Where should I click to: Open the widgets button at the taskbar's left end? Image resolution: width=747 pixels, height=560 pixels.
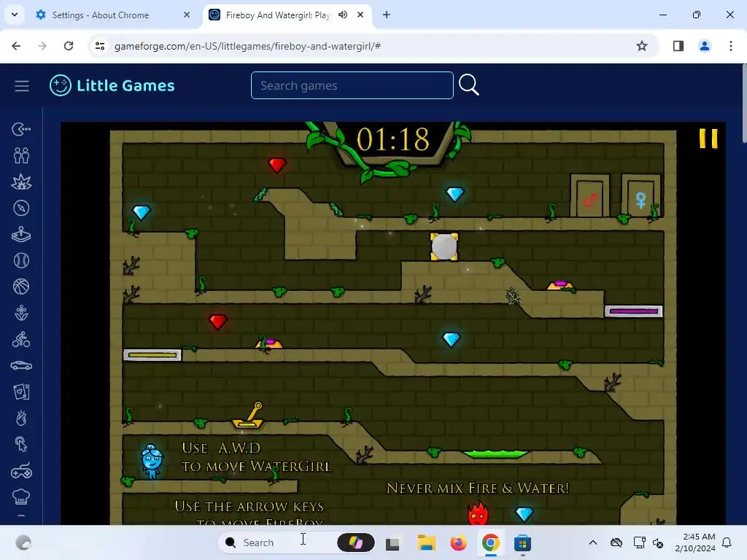(23, 542)
